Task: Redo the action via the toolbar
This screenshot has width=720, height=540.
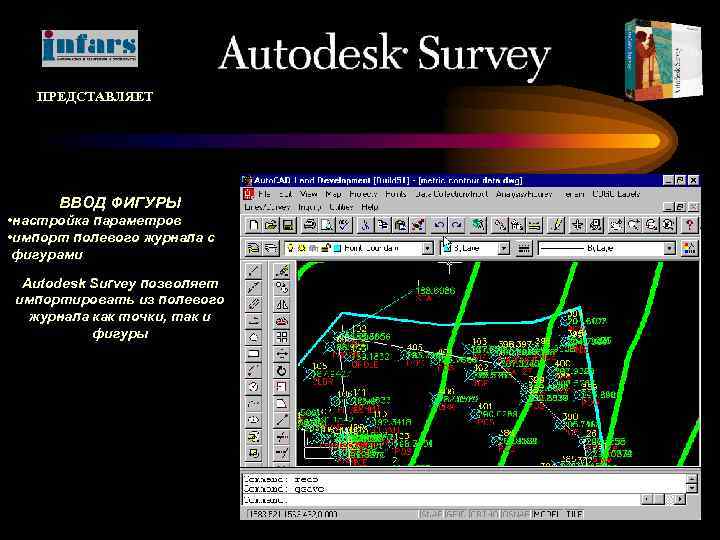Action: (x=456, y=225)
